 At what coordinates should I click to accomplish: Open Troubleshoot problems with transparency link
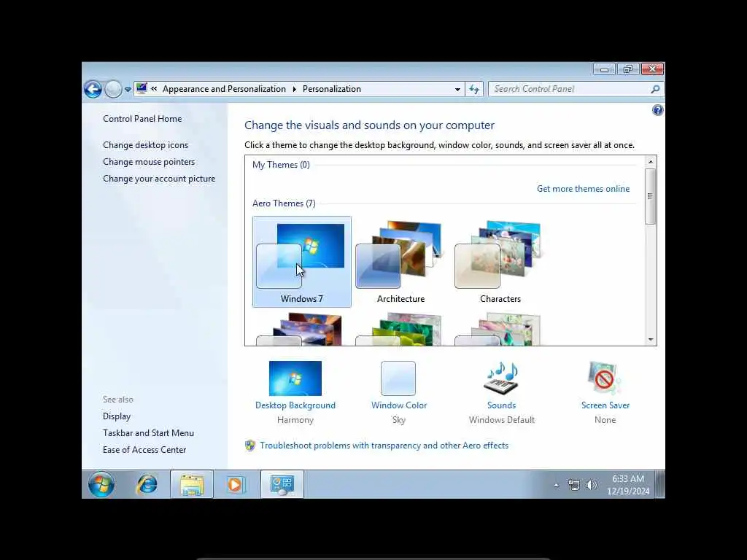pos(384,446)
